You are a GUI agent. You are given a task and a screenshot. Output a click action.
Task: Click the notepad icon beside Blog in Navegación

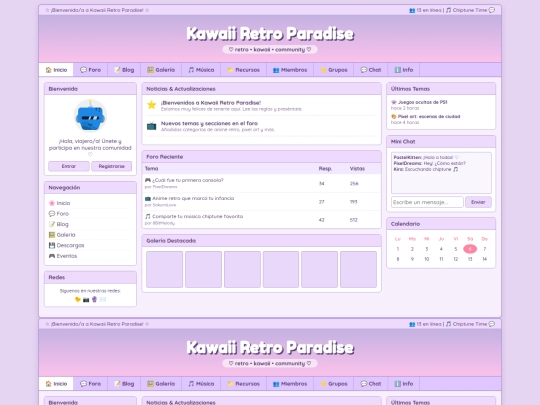coord(52,224)
